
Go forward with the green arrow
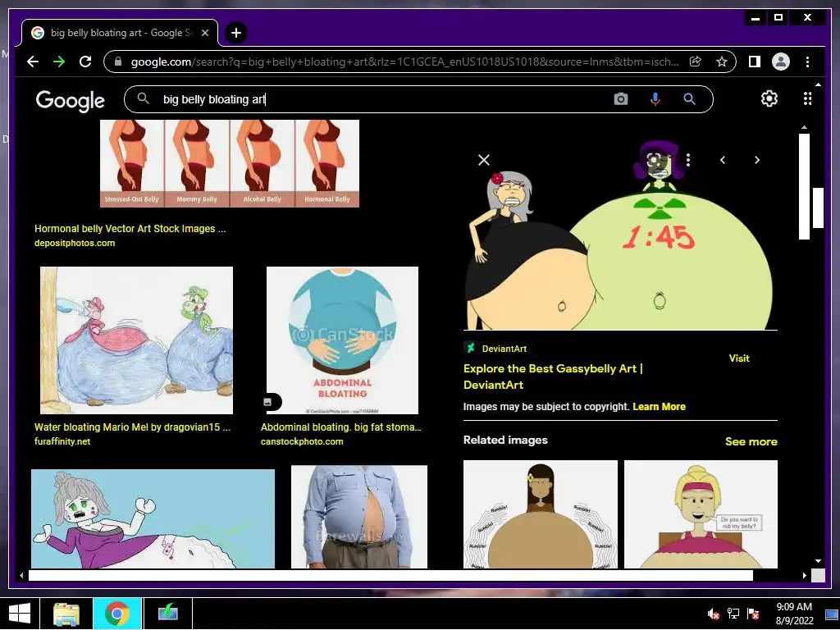pyautogui.click(x=59, y=62)
